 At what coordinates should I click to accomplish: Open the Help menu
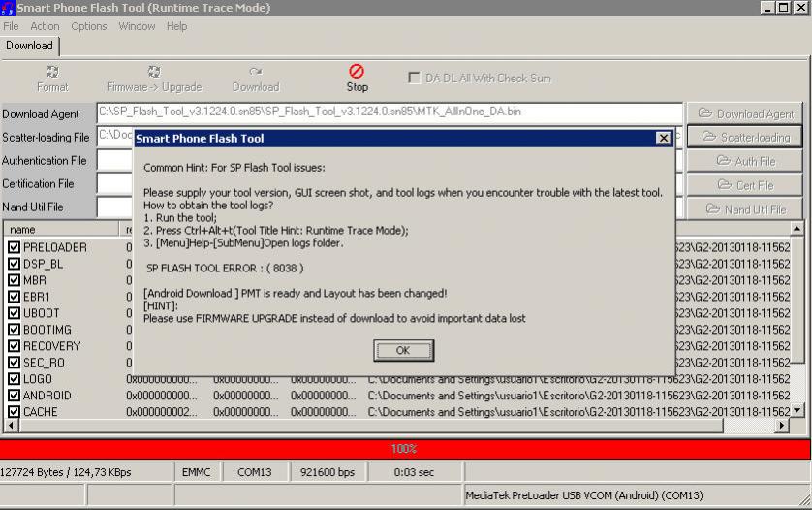click(x=176, y=26)
